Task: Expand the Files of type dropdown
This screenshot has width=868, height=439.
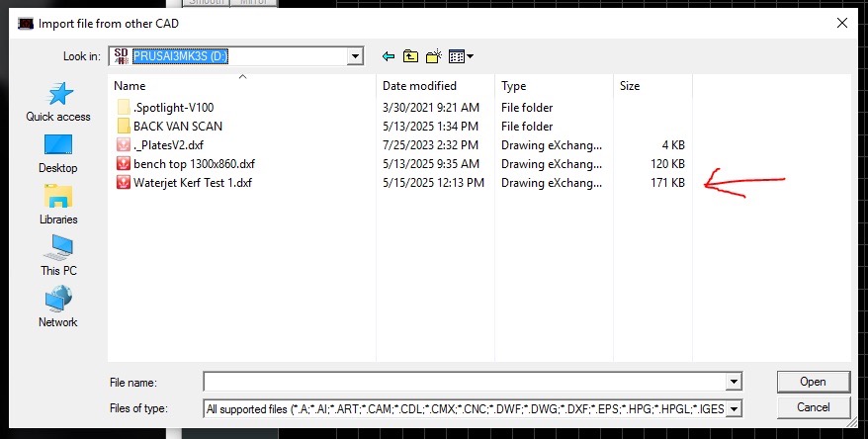Action: [734, 409]
